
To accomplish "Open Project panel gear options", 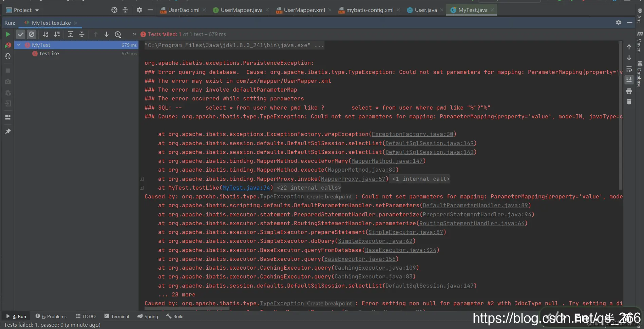I will point(139,10).
